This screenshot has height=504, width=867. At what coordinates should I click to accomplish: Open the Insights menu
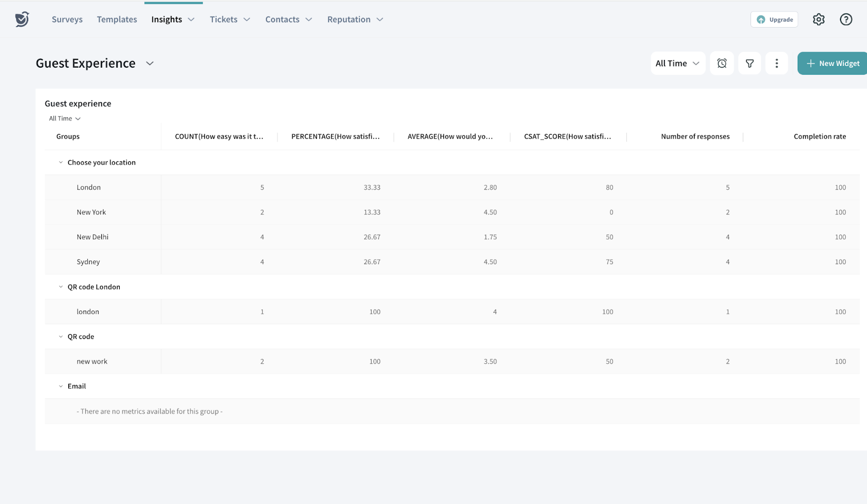point(173,19)
